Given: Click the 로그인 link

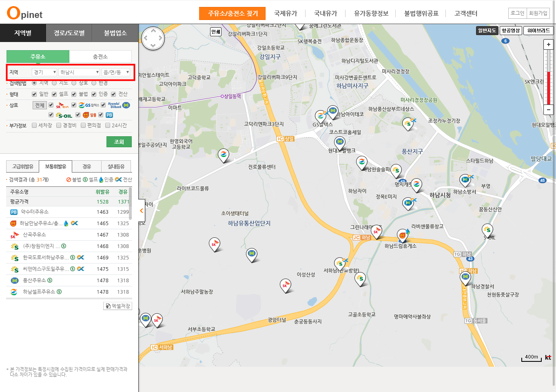Looking at the screenshot, I should pyautogui.click(x=518, y=13).
